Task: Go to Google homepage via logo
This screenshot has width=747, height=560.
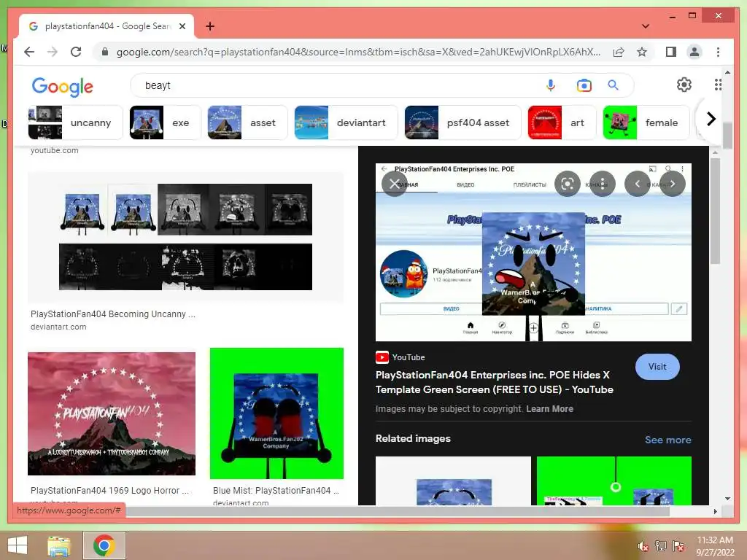Action: [63, 87]
